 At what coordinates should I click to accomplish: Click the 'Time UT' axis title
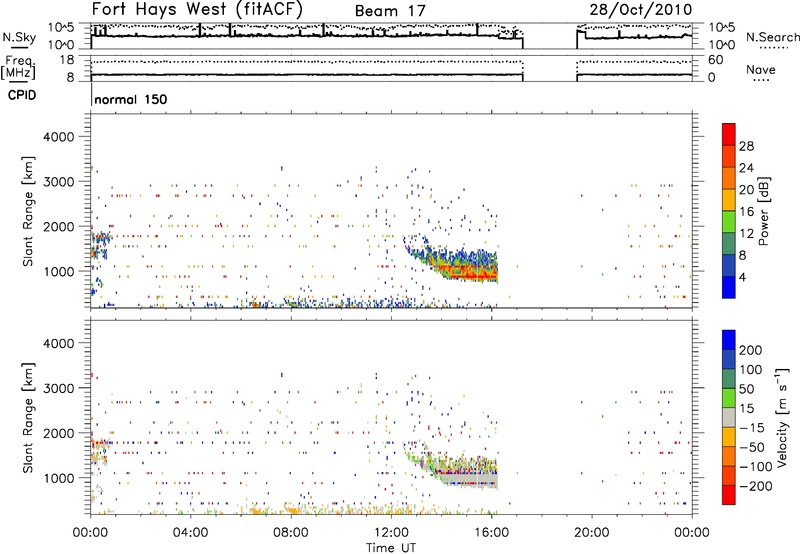(391, 548)
